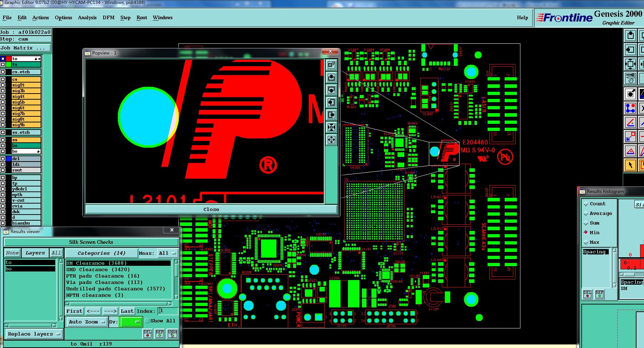Image resolution: width=644 pixels, height=348 pixels.
Task: Toggle display checkbox for layer rout
Action: pyautogui.click(x=3, y=170)
